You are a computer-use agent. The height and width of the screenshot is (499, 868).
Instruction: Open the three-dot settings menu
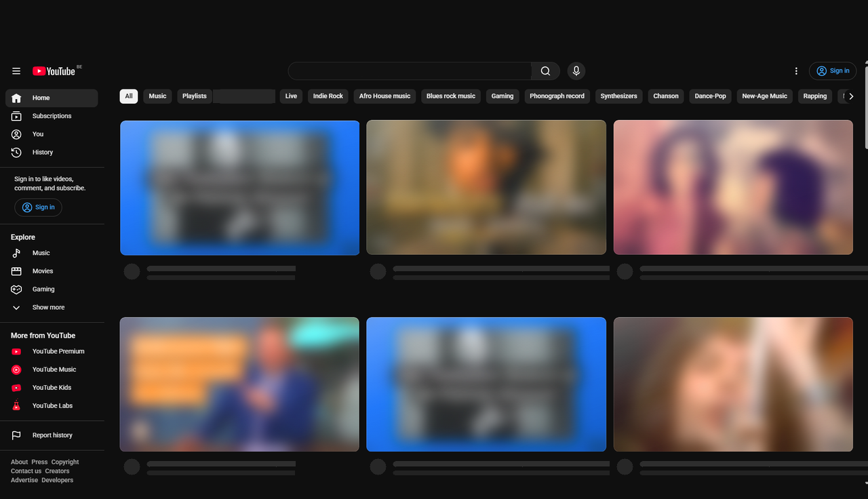[x=796, y=71]
